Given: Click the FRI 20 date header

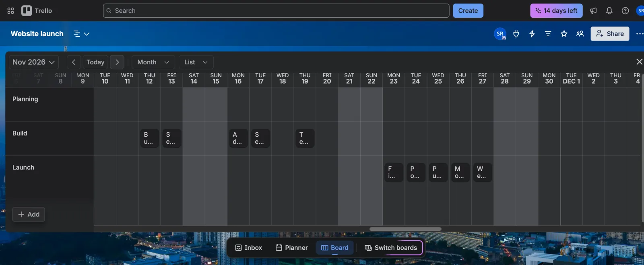Looking at the screenshot, I should [327, 78].
